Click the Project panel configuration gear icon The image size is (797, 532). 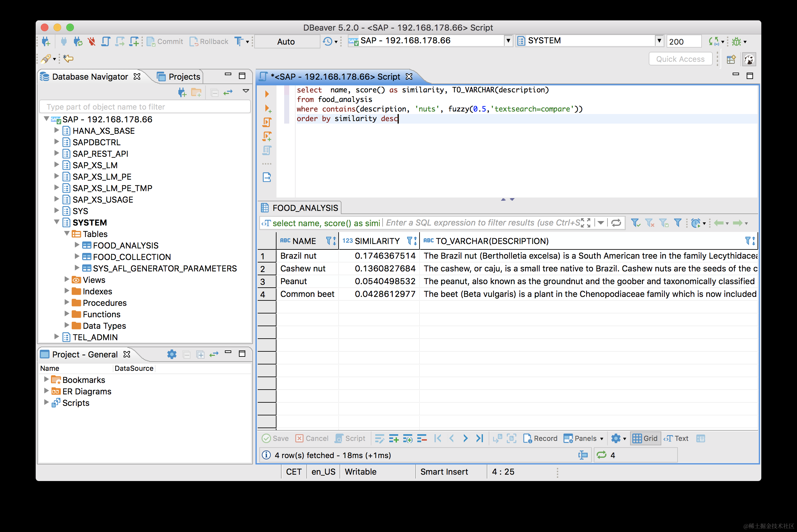click(x=172, y=354)
